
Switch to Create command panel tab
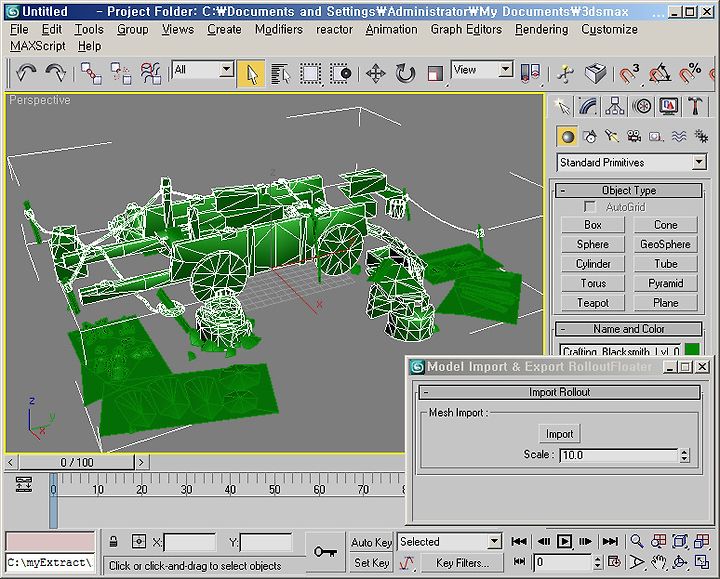[x=562, y=106]
